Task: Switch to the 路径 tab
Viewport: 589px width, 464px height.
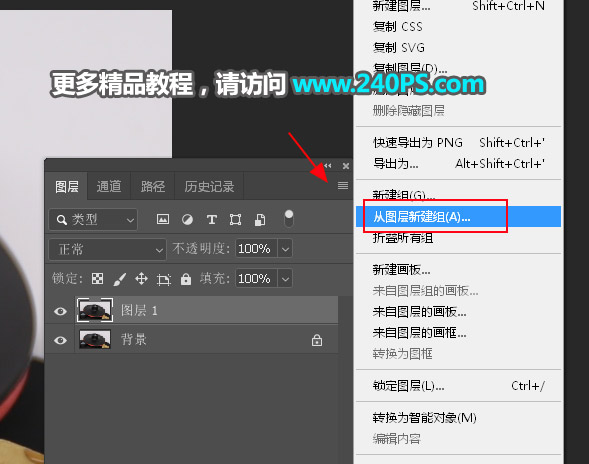Action: [153, 186]
